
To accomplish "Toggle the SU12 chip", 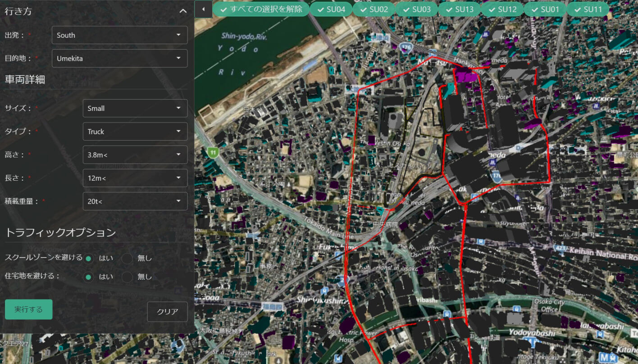I will (502, 9).
